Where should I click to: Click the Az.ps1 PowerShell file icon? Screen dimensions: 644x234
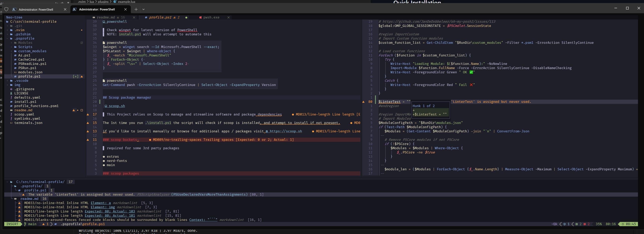(15, 55)
